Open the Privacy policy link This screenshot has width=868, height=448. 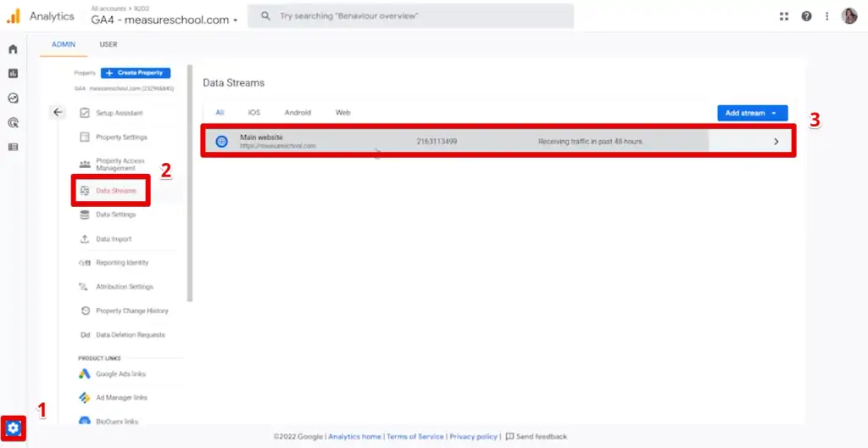tap(473, 437)
